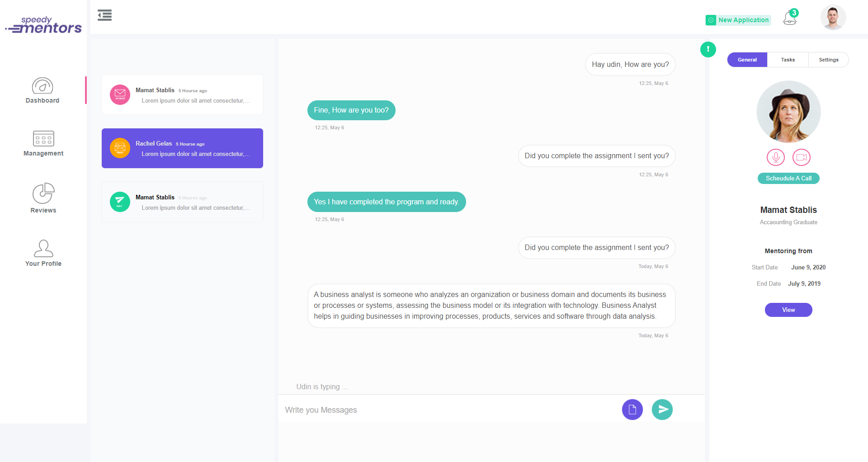The image size is (868, 462).
Task: Switch to the Tasks tab
Action: coord(788,60)
